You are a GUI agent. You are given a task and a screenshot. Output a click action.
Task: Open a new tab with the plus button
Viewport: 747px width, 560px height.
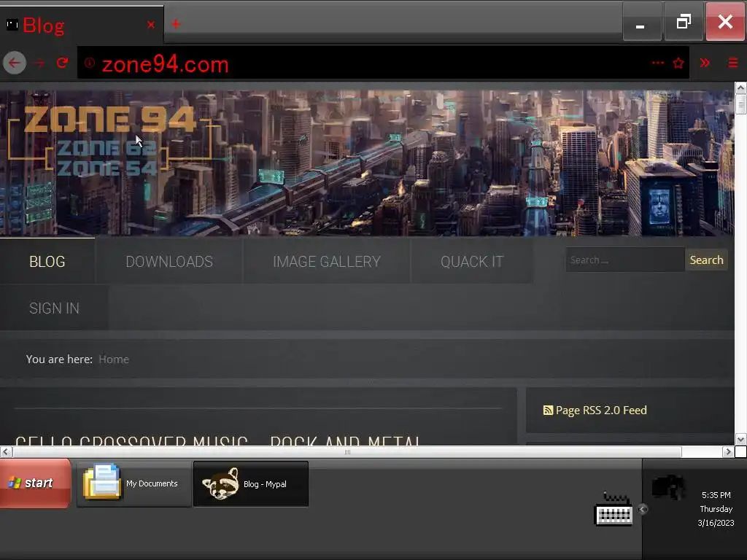coord(176,24)
